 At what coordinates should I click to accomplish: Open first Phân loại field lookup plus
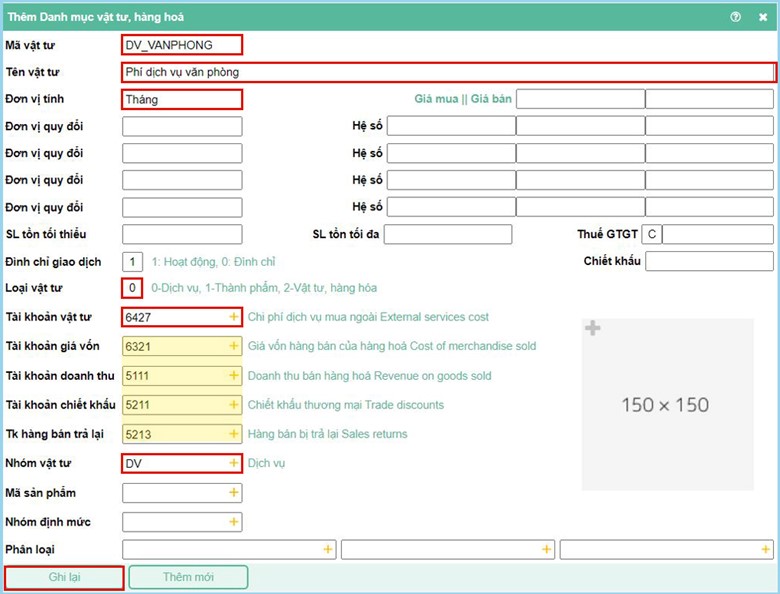pos(327,550)
